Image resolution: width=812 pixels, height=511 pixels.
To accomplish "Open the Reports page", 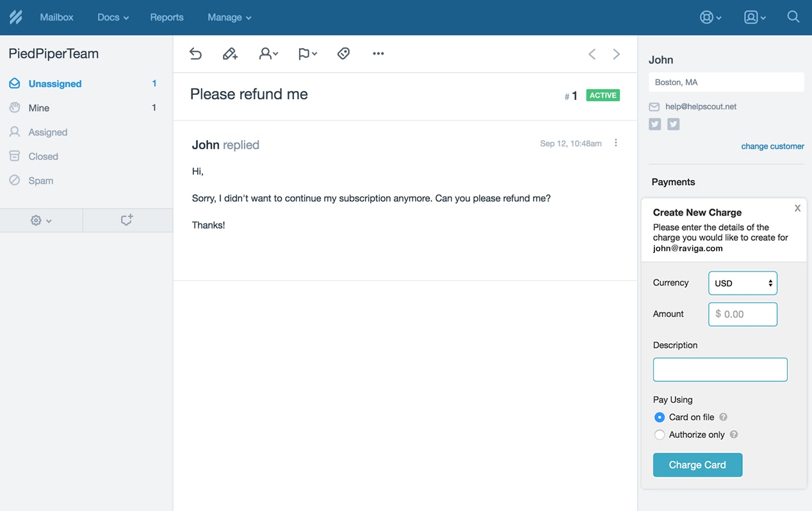I will coord(166,17).
